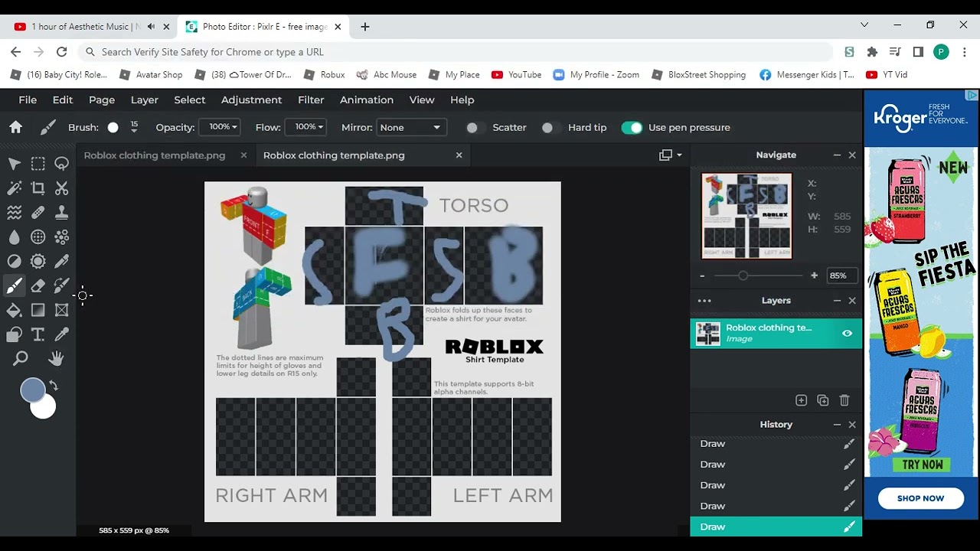Open the Flow 100% dropdown

[305, 127]
